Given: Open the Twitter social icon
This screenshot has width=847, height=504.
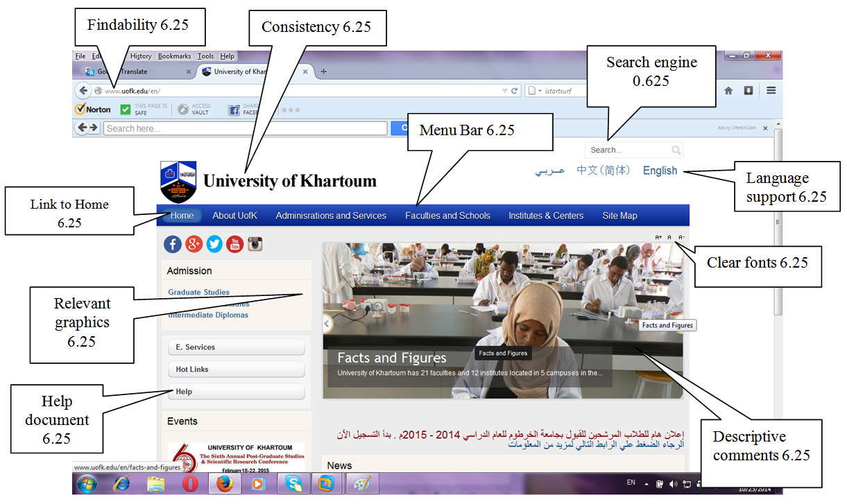Looking at the screenshot, I should click(x=214, y=244).
